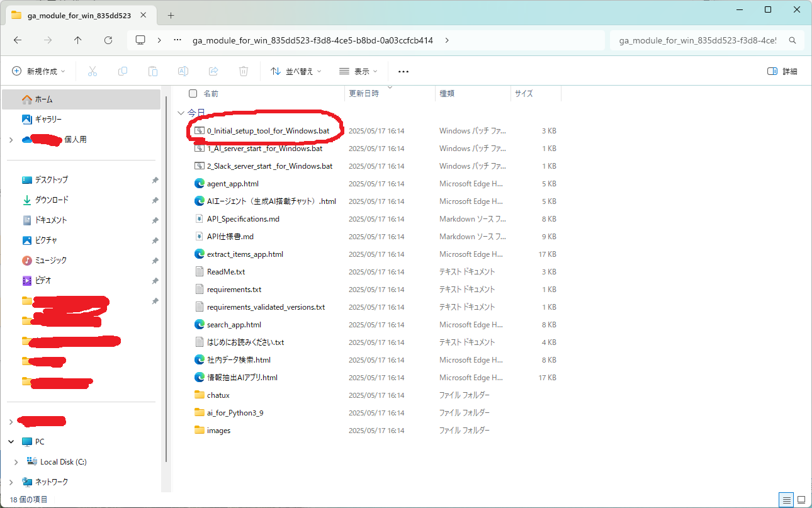Viewport: 812px width, 508px height.
Task: Click the folder name in address bar
Action: 313,40
